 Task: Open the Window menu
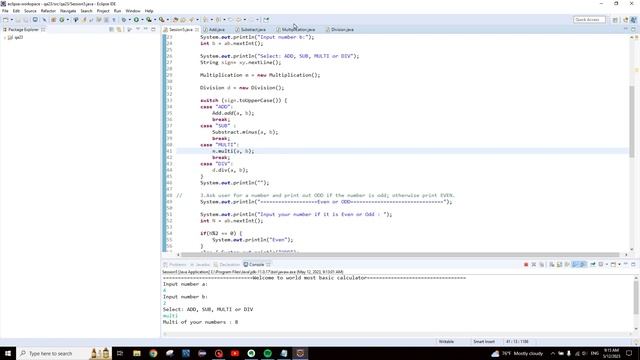point(133,11)
